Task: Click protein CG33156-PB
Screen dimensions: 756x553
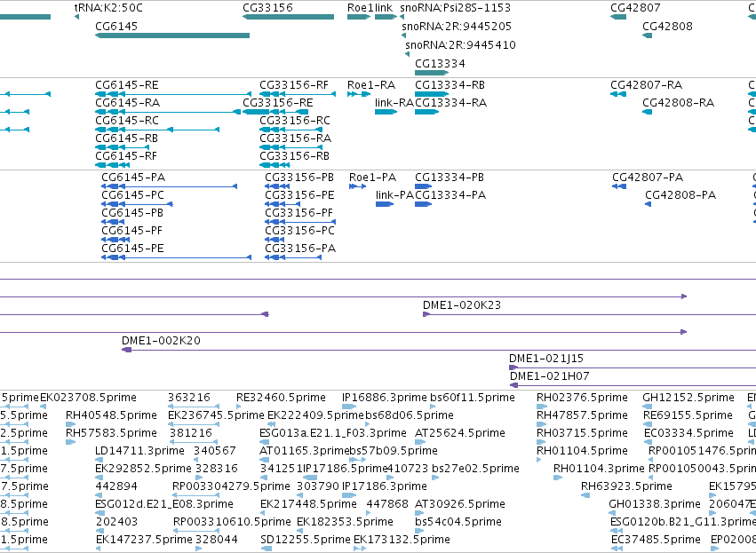Action: [299, 178]
